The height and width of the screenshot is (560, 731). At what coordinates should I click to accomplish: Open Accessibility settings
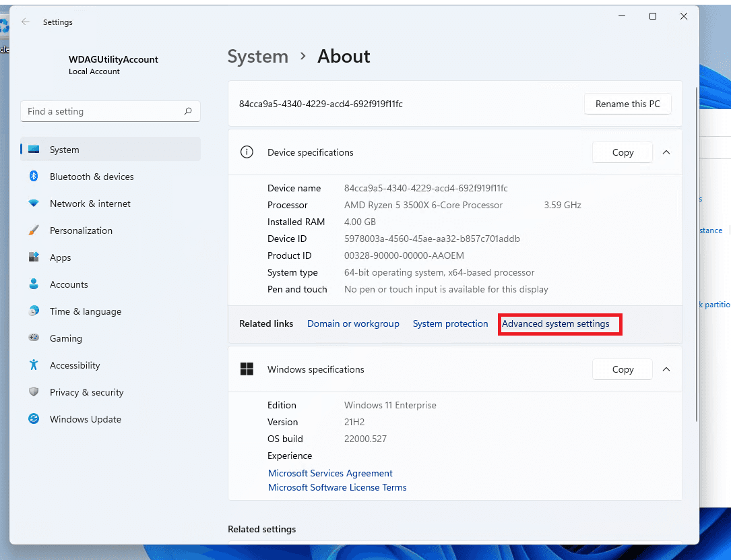tap(110, 365)
